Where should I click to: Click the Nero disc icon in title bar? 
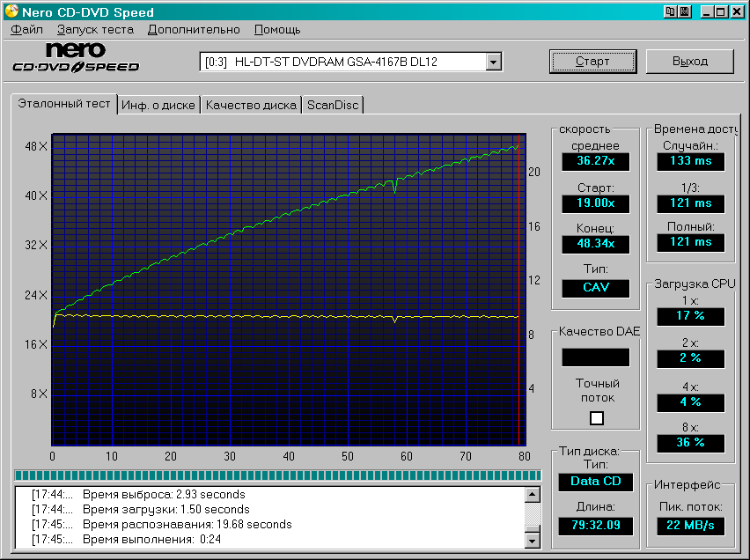(x=11, y=12)
